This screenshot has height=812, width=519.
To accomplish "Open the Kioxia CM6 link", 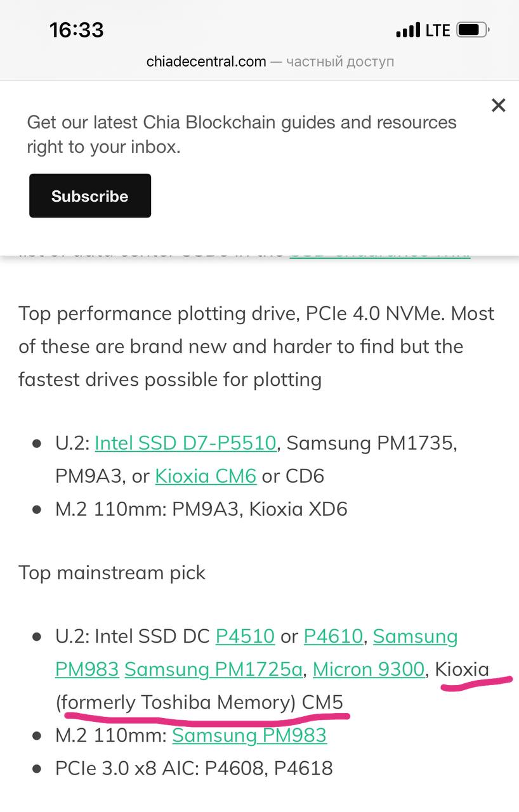I will (206, 476).
